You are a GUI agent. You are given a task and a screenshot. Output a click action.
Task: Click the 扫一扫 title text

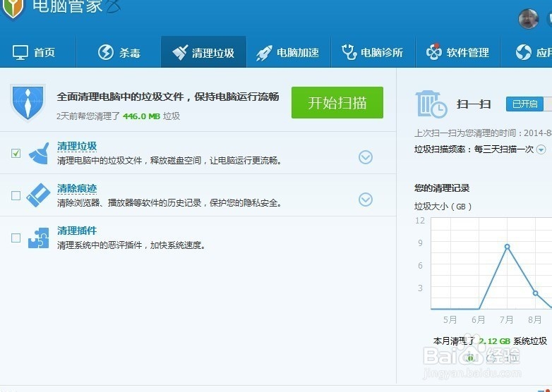pyautogui.click(x=474, y=104)
